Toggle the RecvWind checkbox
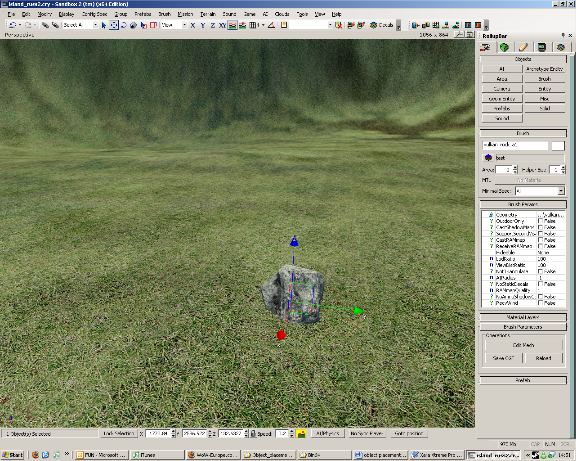The image size is (576, 461). [x=540, y=303]
